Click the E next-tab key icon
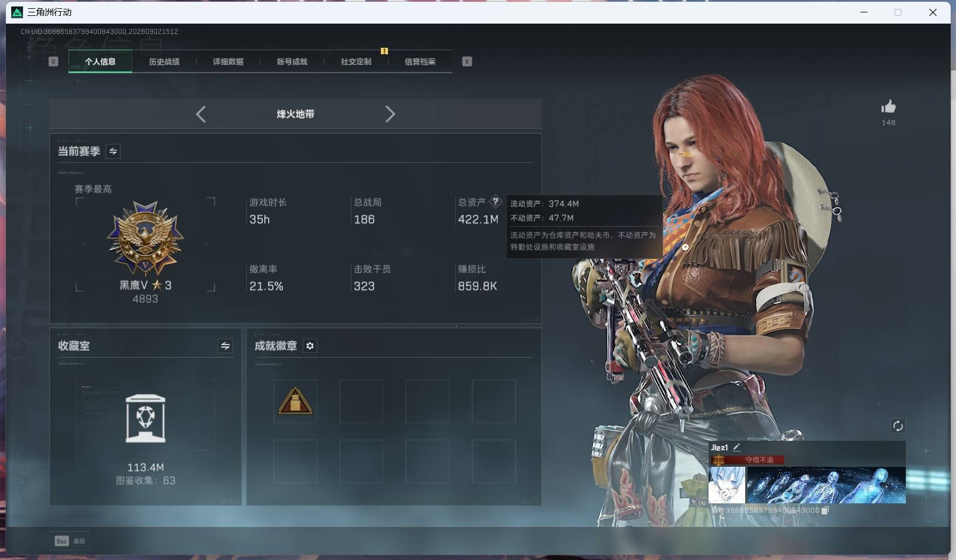 click(467, 61)
